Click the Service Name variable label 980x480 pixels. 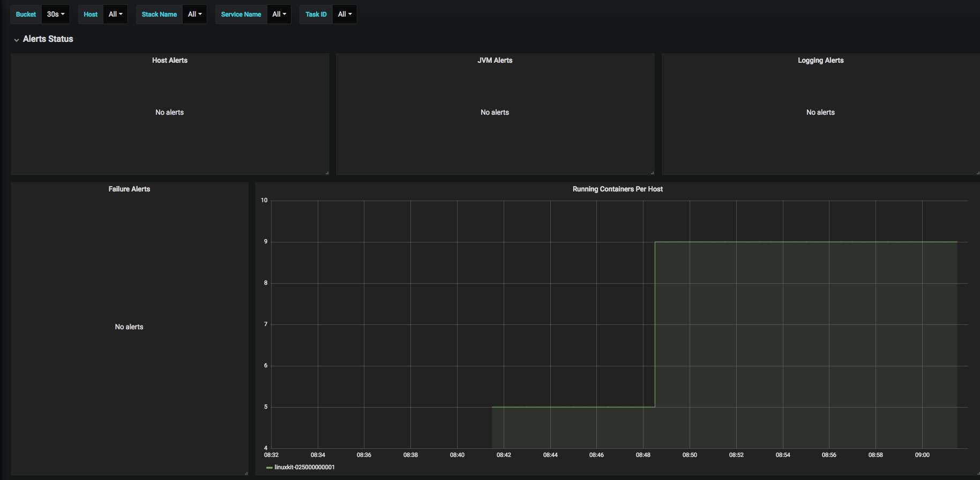(241, 14)
